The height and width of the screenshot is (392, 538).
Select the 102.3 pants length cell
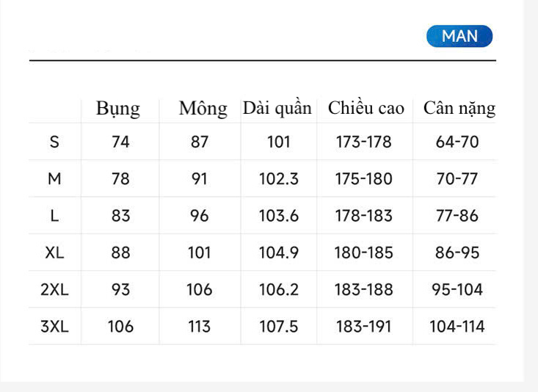click(279, 179)
